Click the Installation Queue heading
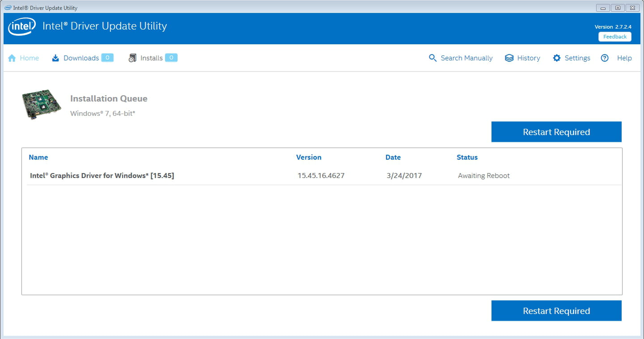644x339 pixels. [109, 99]
